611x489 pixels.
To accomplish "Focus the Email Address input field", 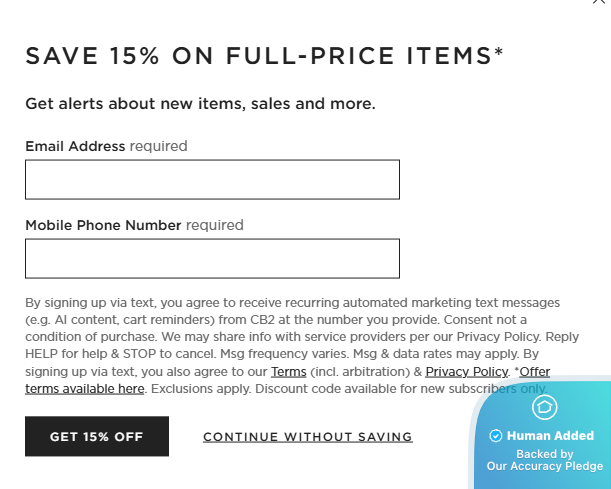I will [212, 180].
